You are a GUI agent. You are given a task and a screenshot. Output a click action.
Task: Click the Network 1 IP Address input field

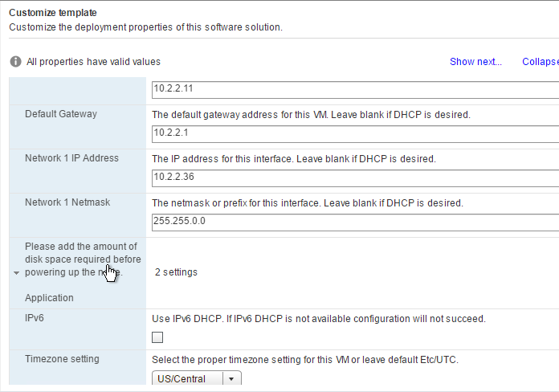(355, 178)
